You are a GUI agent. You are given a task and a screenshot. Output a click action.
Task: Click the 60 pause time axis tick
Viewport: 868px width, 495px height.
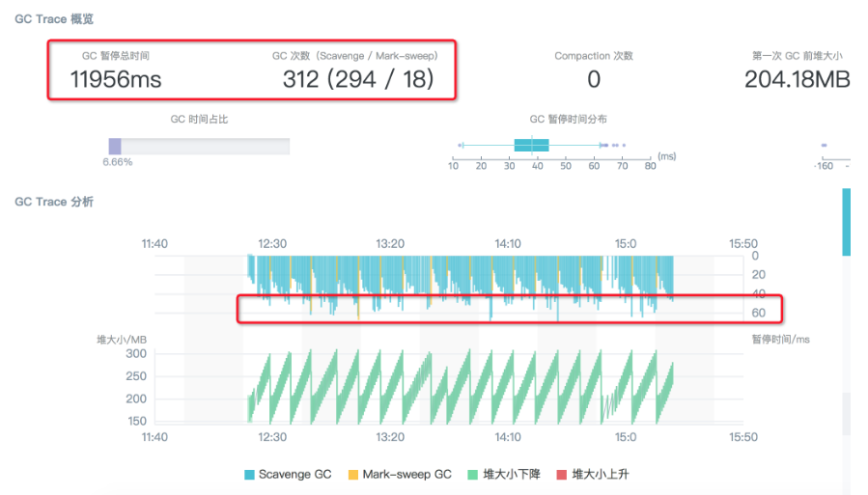point(758,313)
